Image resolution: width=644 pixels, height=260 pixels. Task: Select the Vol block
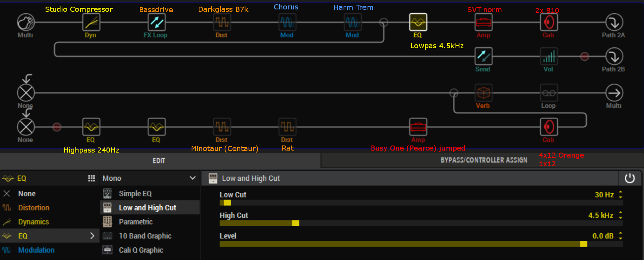(549, 56)
